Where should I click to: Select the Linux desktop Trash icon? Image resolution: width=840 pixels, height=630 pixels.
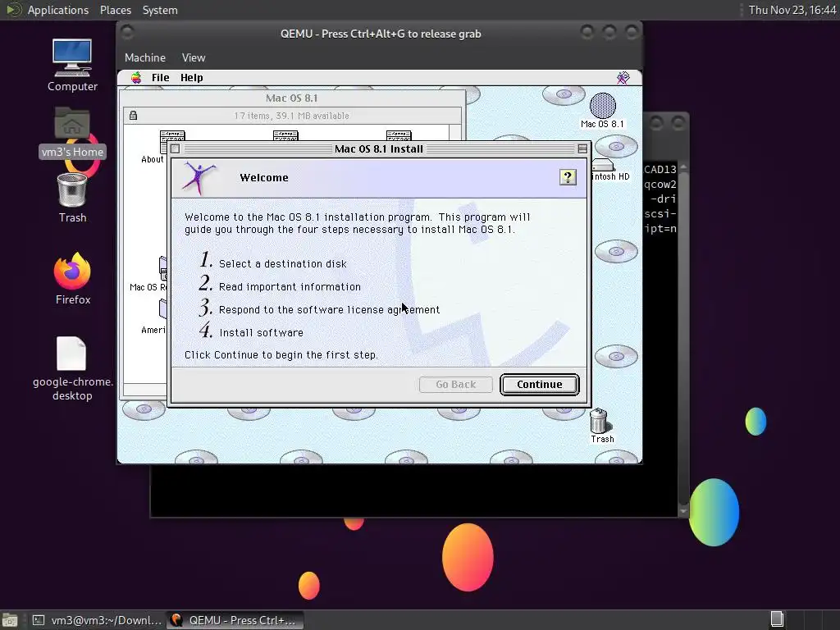click(x=72, y=199)
